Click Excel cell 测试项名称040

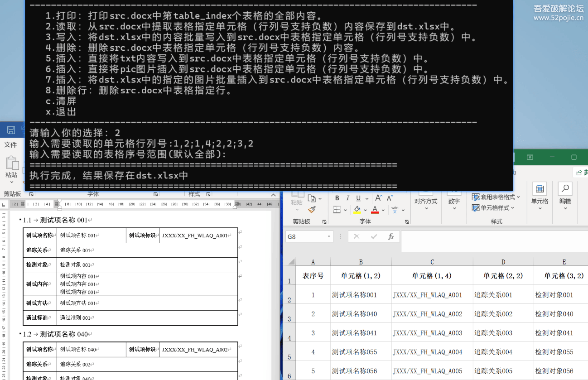[x=361, y=313]
